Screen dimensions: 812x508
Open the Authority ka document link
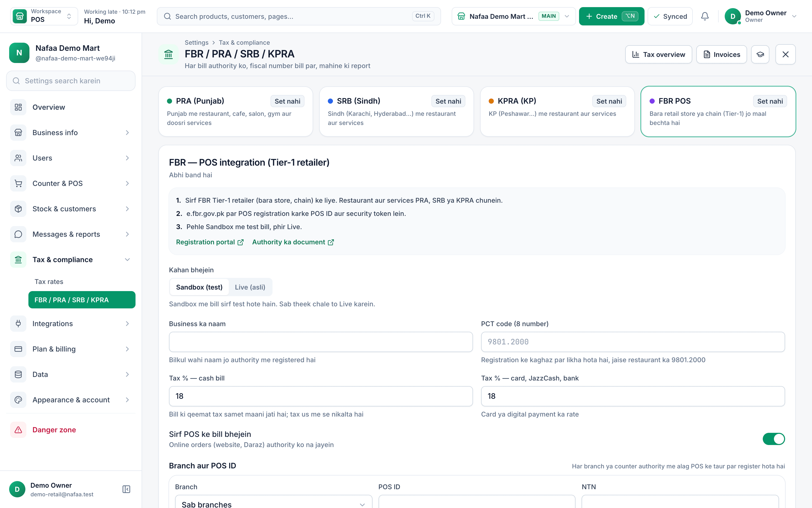[x=293, y=242]
